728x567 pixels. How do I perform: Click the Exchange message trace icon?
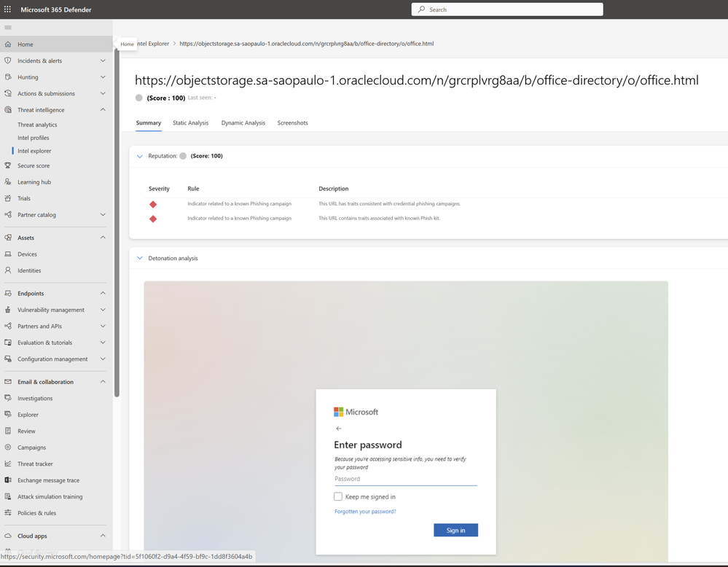8,480
